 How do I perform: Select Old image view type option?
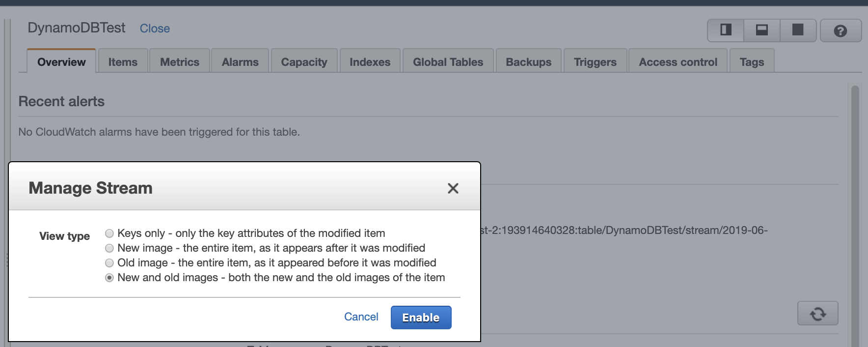pyautogui.click(x=109, y=263)
